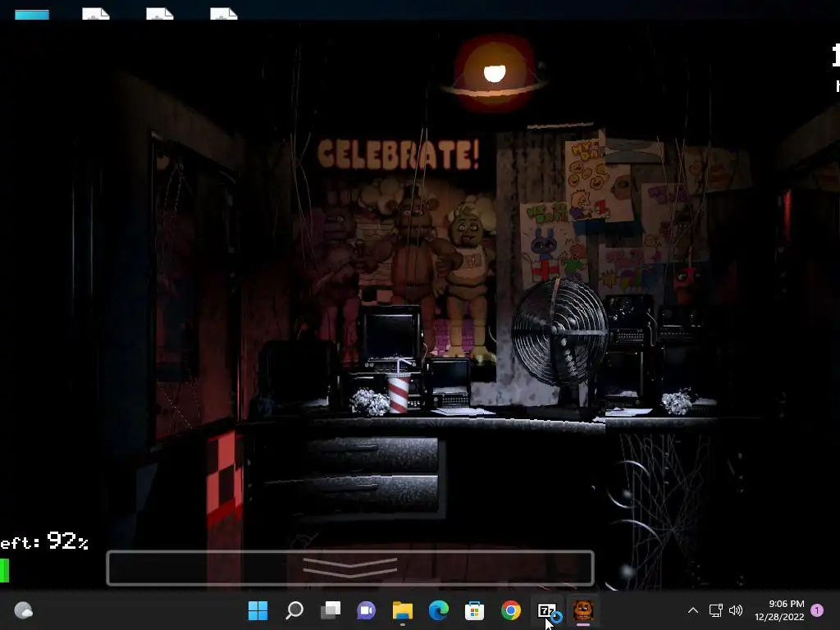The image size is (840, 630).
Task: Launch the Teams Chat taskbar icon
Action: pos(366,610)
